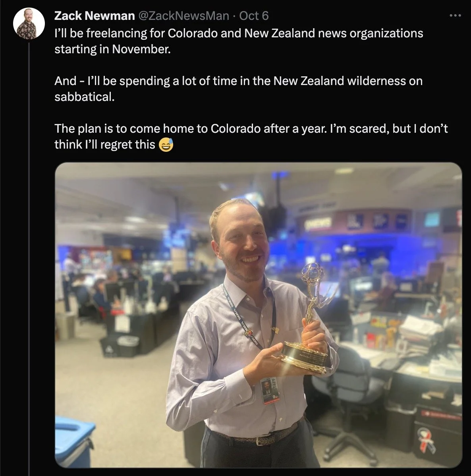Image resolution: width=471 pixels, height=476 pixels.
Task: Click the paragraph about New Zealand wilderness sabbatical
Action: click(x=238, y=89)
